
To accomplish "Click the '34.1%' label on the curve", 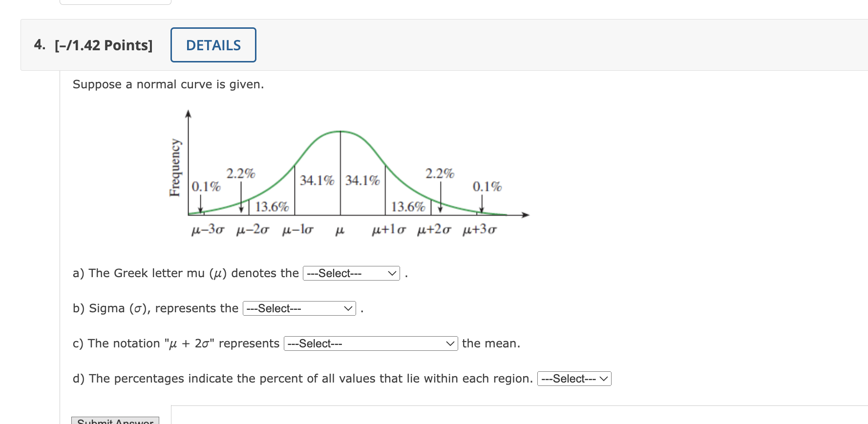I will click(317, 181).
